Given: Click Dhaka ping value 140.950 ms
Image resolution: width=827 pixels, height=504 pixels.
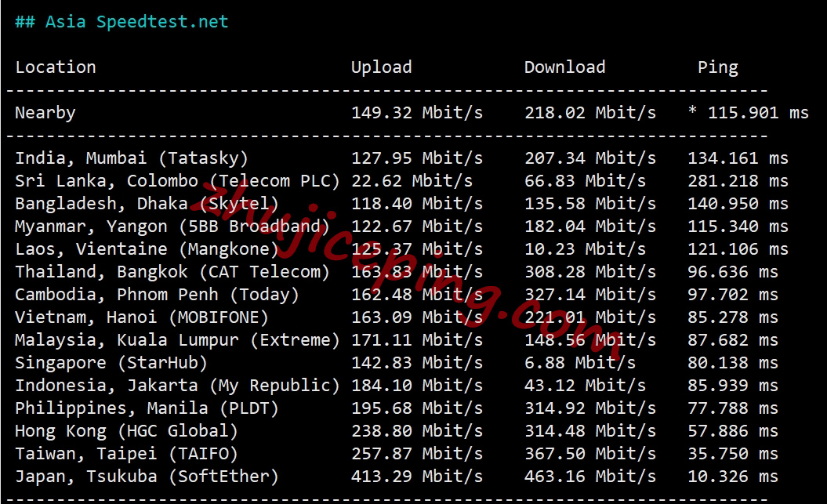Looking at the screenshot, I should (738, 203).
